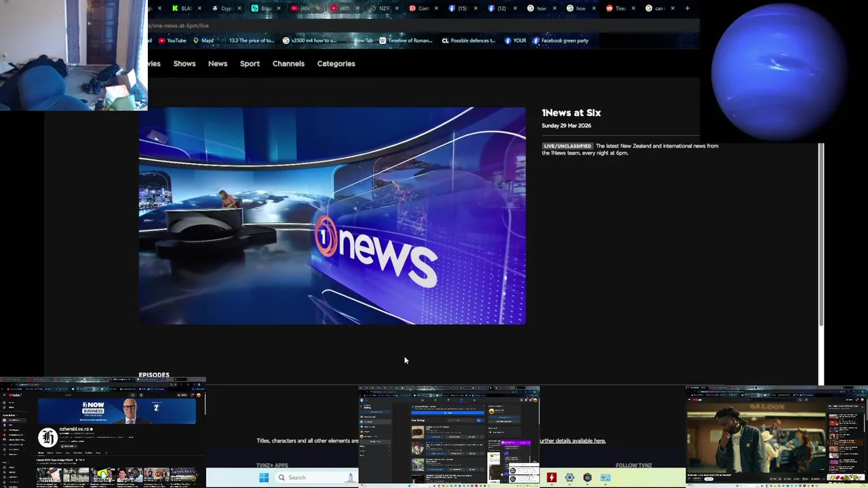Select 'Sunday 29 Mar 2026' date text
Screen dimensions: 868x488
pos(566,125)
